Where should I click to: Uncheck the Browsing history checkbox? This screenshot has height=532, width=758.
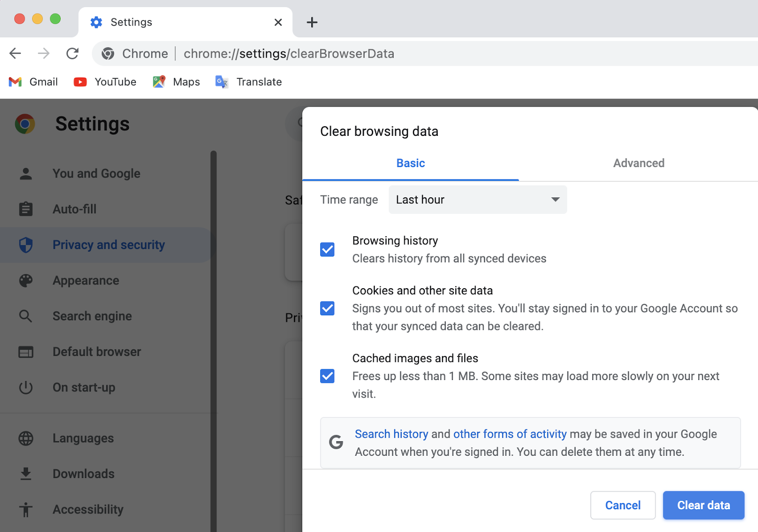[327, 249]
